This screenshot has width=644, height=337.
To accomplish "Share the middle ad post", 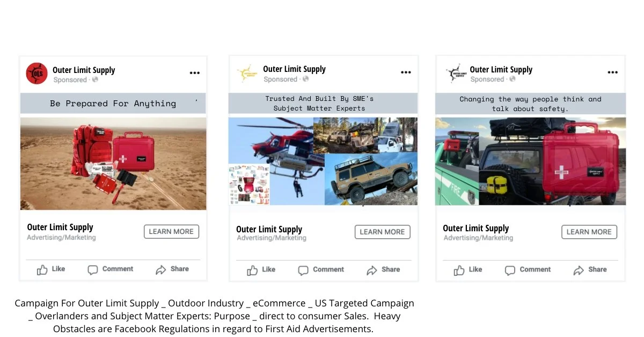I will pyautogui.click(x=383, y=270).
